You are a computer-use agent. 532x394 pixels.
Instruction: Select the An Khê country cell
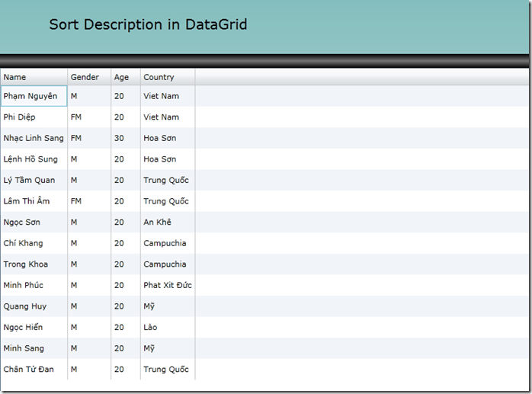[x=167, y=223]
